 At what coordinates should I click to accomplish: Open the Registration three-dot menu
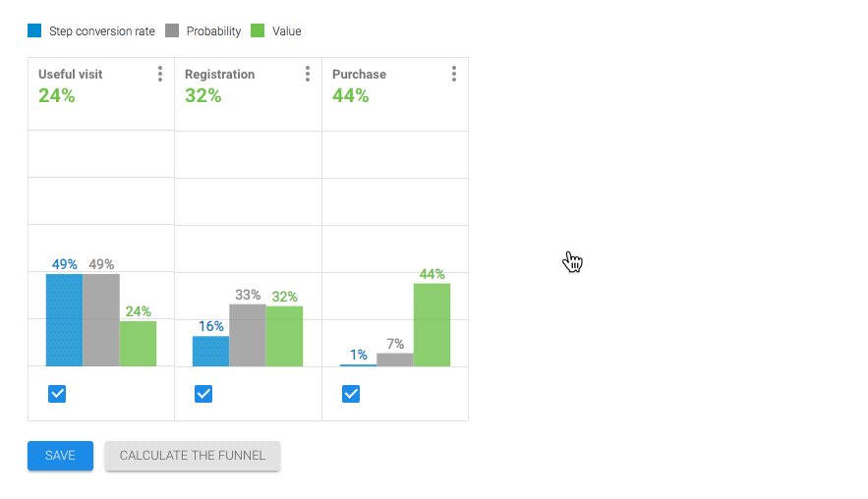[308, 74]
